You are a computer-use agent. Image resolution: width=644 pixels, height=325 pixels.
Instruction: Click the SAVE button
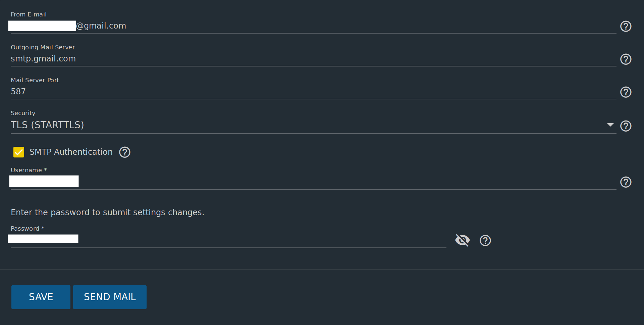point(41,297)
